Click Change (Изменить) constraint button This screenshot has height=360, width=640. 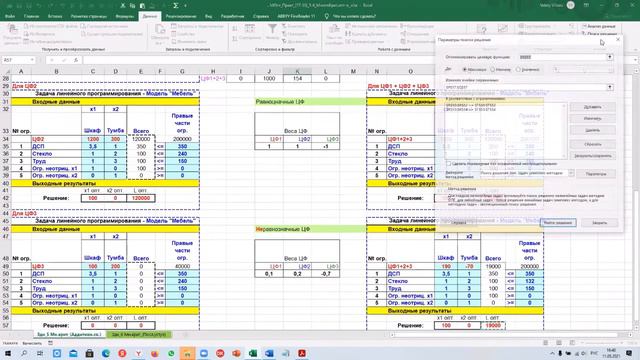pyautogui.click(x=592, y=118)
